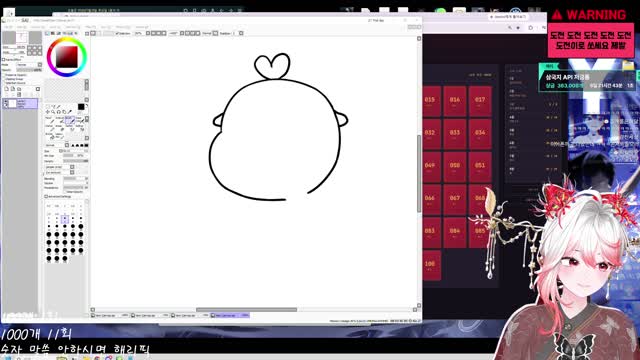Show the RGB slider panel icon
The width and height of the screenshot is (640, 360).
point(53,33)
